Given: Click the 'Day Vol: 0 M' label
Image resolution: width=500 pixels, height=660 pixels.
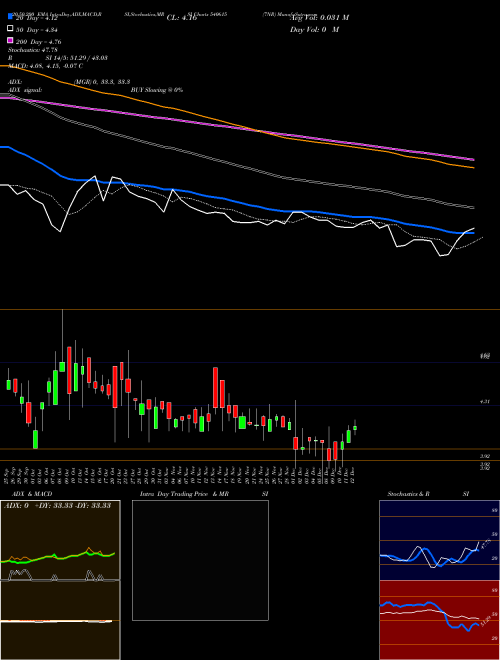Looking at the screenshot, I should click(x=314, y=29).
